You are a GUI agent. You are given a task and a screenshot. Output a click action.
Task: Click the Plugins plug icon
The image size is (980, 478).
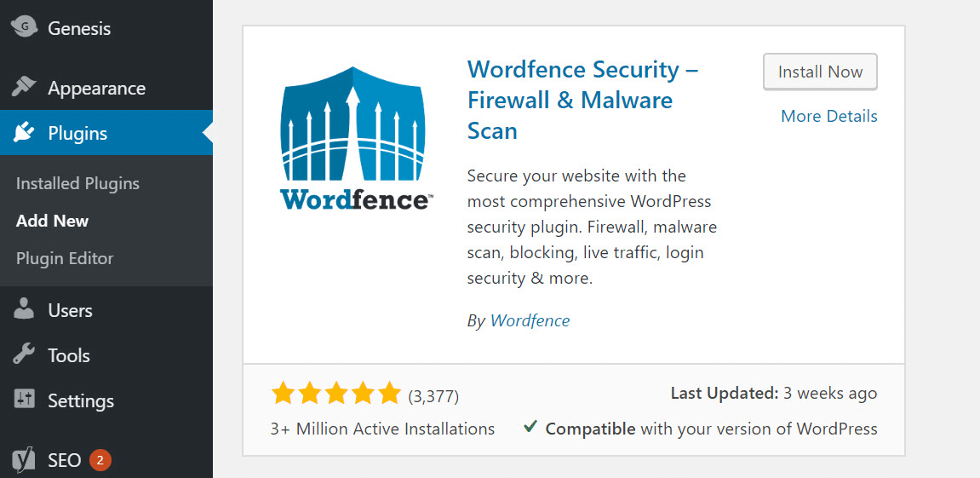24,133
